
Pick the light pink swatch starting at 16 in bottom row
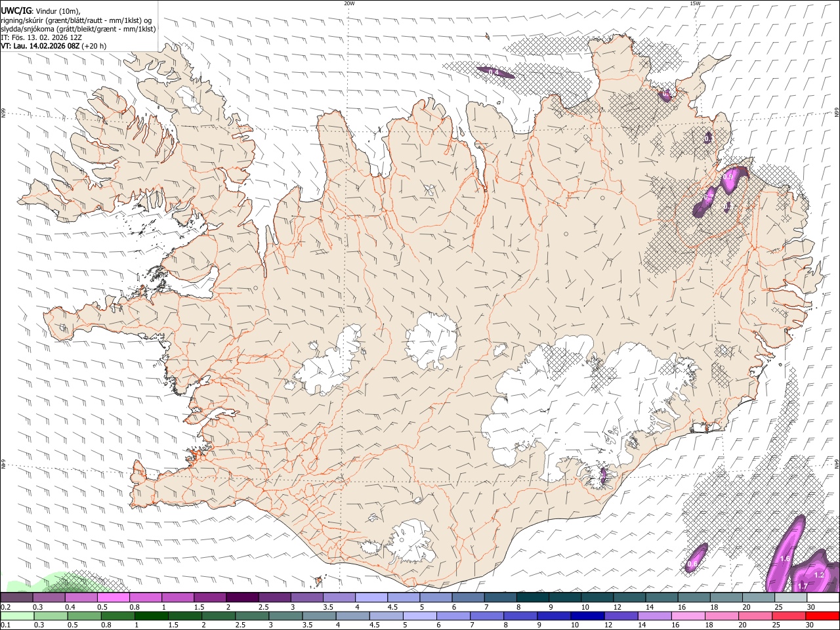point(688,616)
